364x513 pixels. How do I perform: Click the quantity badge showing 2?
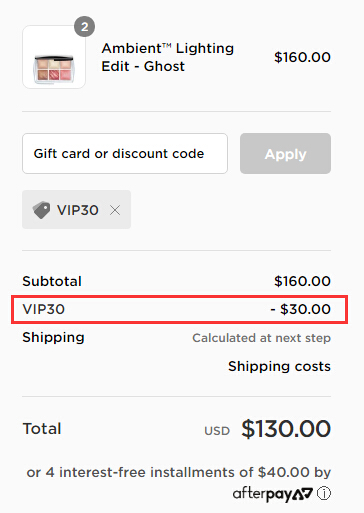coord(84,27)
